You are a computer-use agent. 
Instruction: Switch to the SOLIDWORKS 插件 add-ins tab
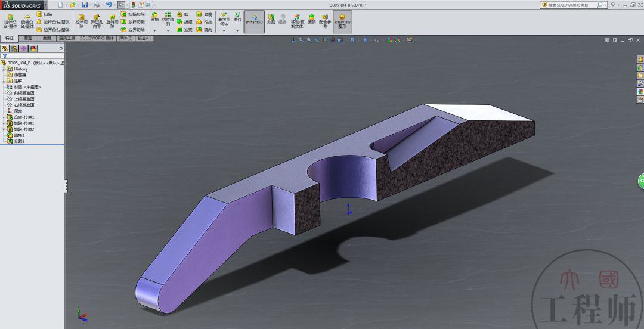tap(97, 38)
